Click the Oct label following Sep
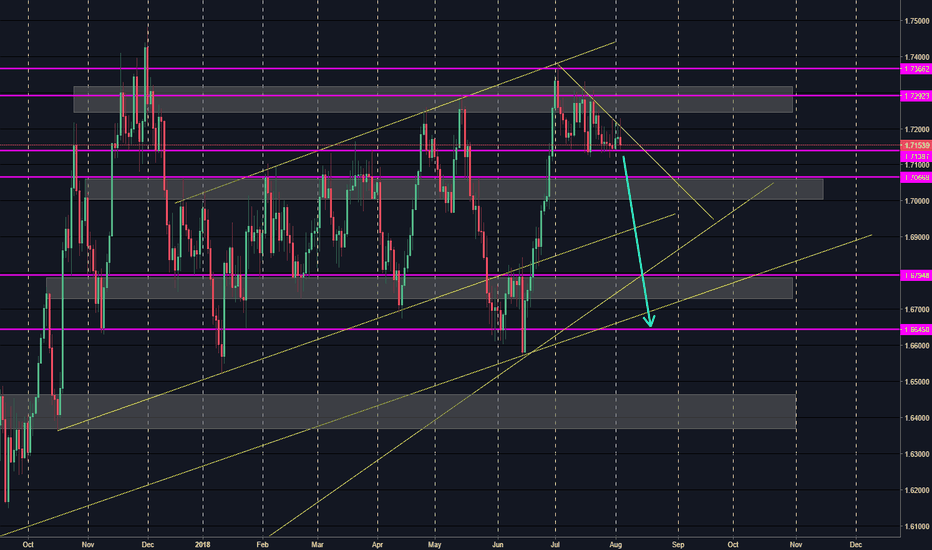 (733, 544)
